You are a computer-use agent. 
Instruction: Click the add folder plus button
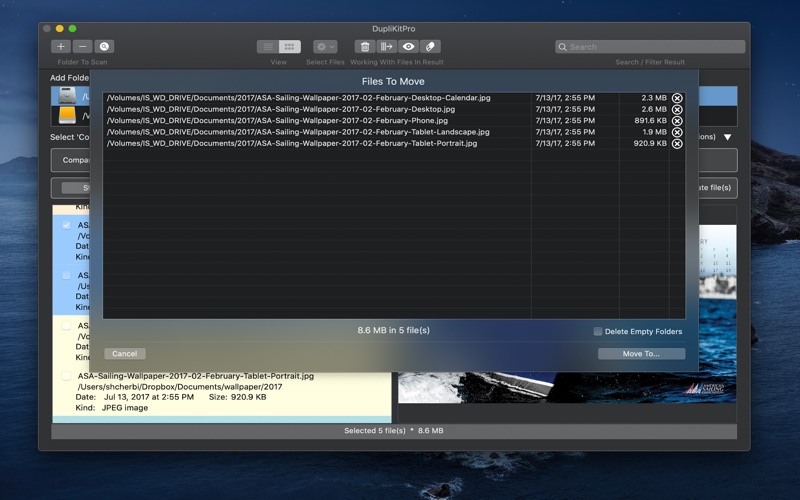coord(61,46)
